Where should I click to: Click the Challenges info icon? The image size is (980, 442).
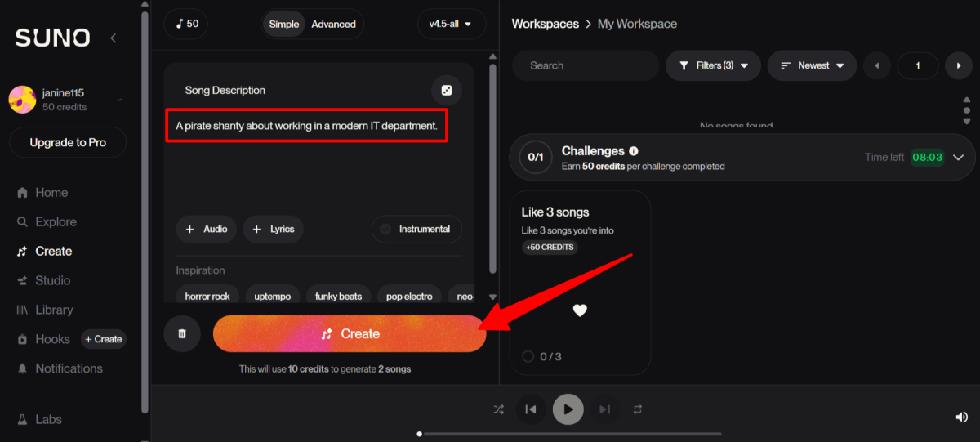coord(634,151)
